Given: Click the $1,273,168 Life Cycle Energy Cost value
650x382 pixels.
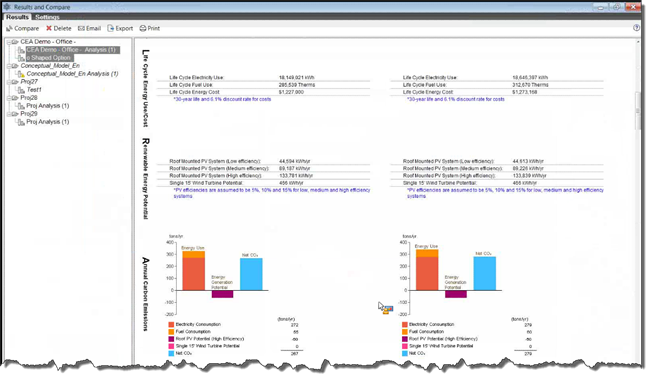Looking at the screenshot, I should (524, 92).
